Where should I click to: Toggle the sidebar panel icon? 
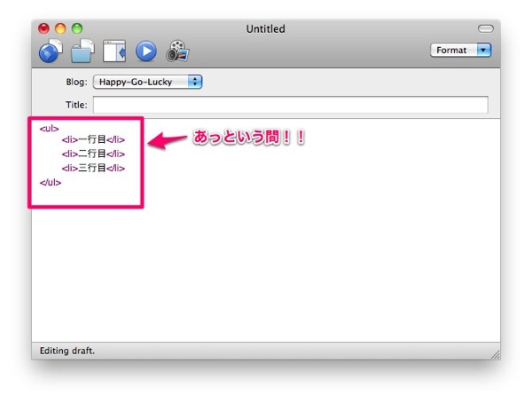[114, 51]
